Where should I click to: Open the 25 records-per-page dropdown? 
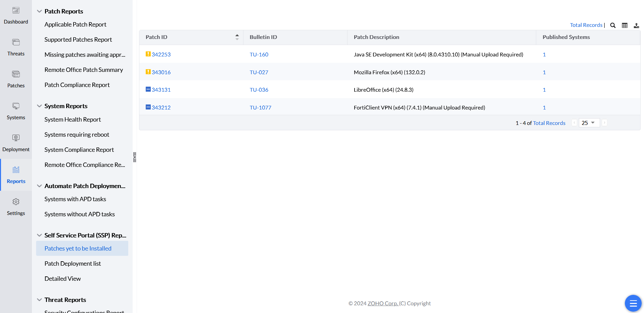click(x=589, y=123)
